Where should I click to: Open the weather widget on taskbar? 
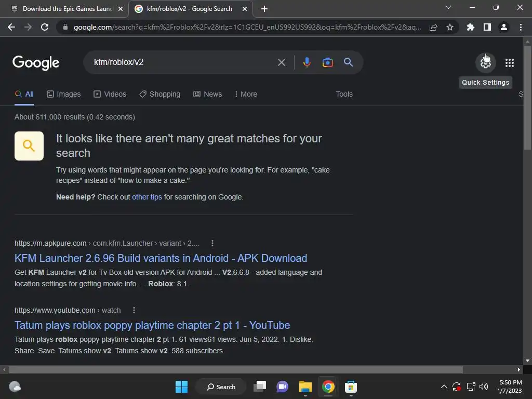pyautogui.click(x=15, y=387)
